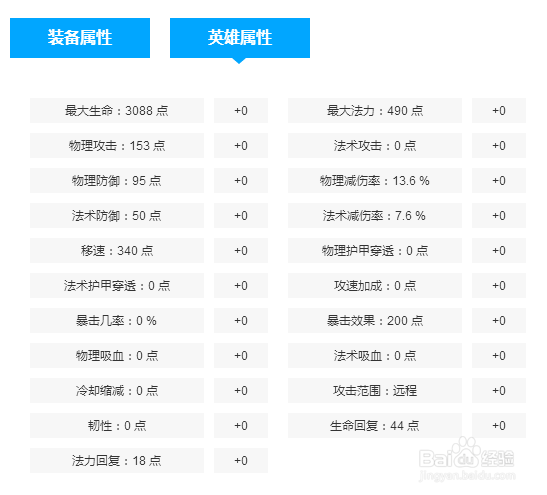Image resolution: width=547 pixels, height=495 pixels.
Task: Select the +0 bonus next to 生命回复
Action: pos(499,426)
